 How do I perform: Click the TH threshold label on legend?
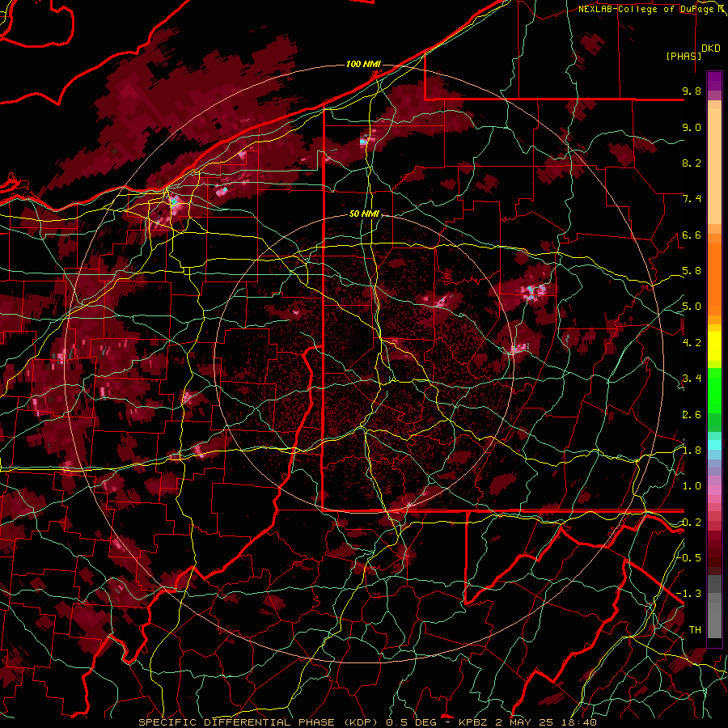click(695, 630)
